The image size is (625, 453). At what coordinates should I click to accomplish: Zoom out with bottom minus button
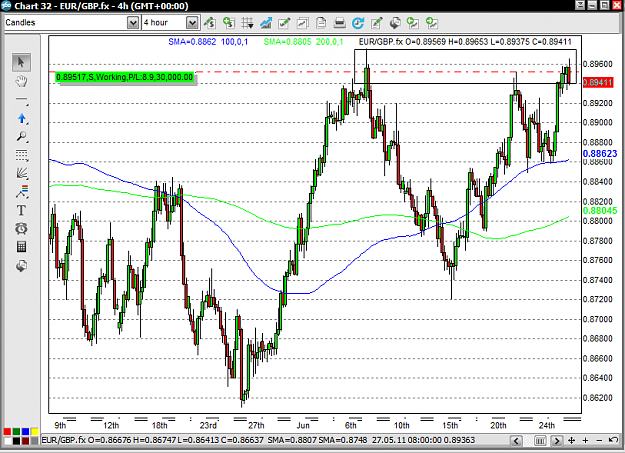coord(599,441)
